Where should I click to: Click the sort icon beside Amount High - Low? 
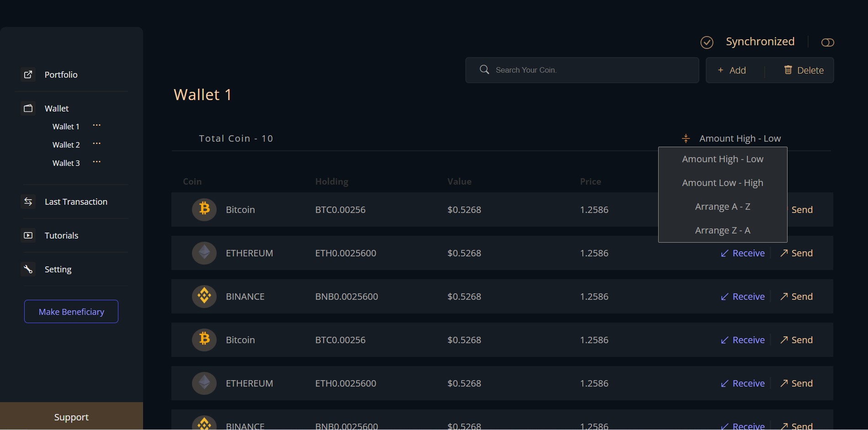click(x=686, y=138)
